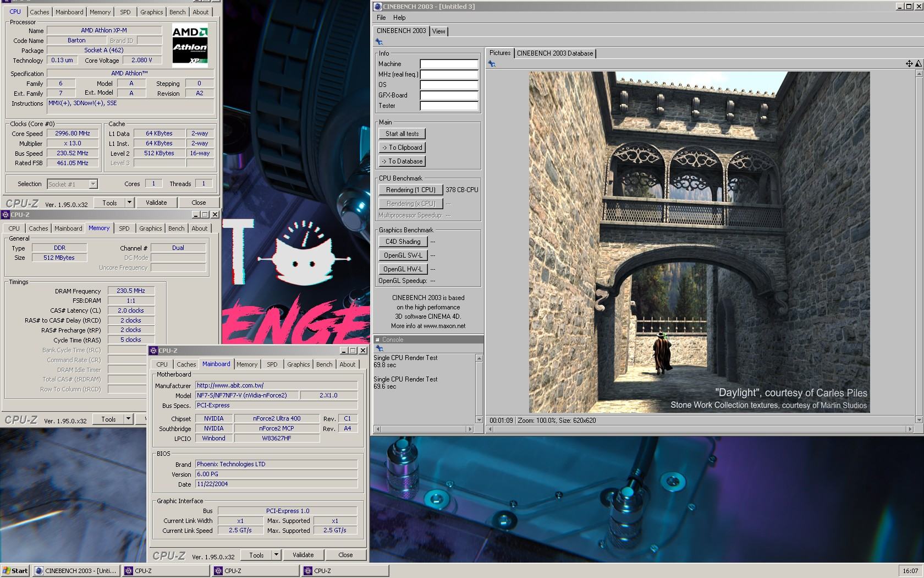
Task: Click the CPU name AMD Athlon XP-M
Action: click(x=104, y=30)
